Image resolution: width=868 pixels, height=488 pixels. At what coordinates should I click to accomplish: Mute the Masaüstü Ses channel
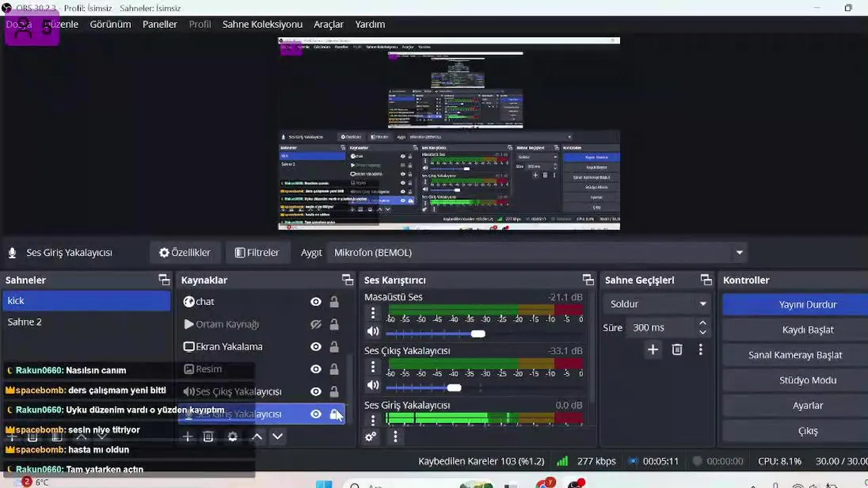coord(373,331)
